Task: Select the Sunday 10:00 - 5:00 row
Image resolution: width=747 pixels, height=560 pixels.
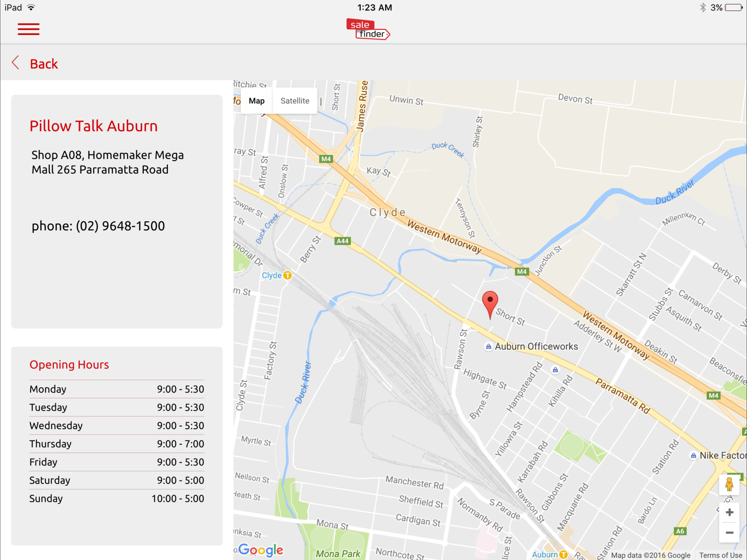Action: click(x=117, y=498)
